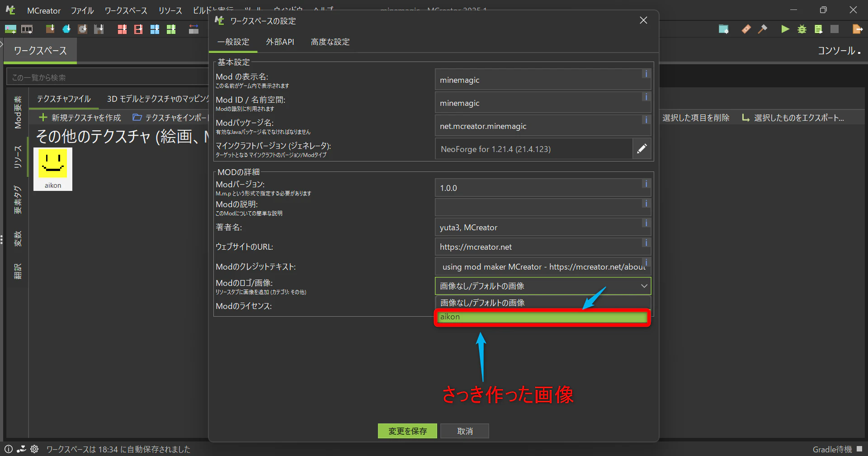This screenshot has width=868, height=456.
Task: Click the import item texture diamond icon
Action: [x=66, y=29]
